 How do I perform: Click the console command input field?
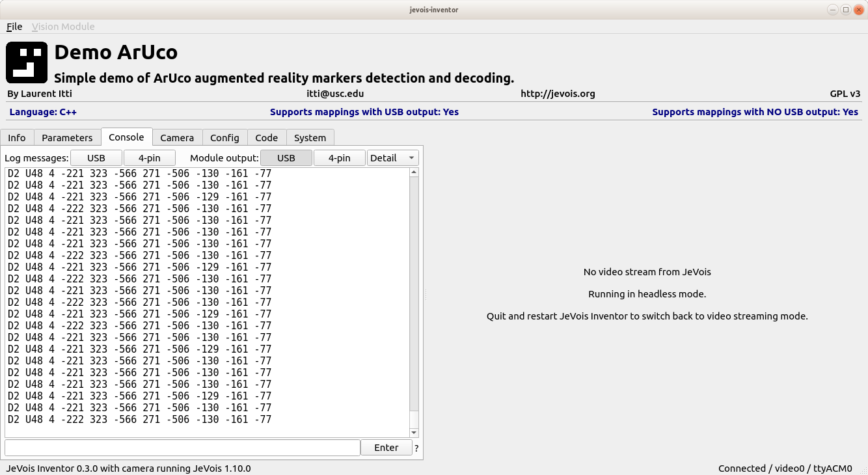click(182, 448)
